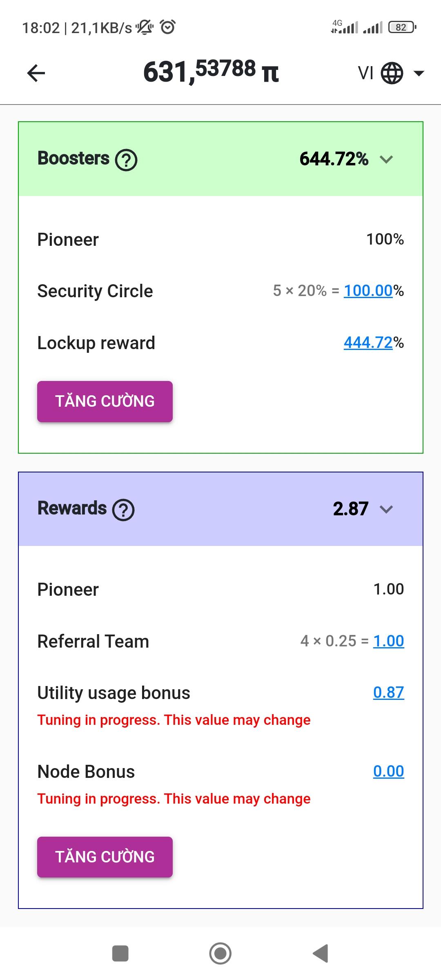Open the VI language dropdown arrow
The height and width of the screenshot is (980, 441).
click(419, 73)
